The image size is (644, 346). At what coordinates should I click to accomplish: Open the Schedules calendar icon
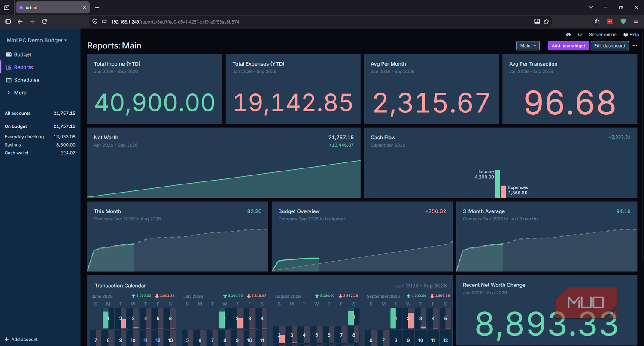tap(9, 80)
